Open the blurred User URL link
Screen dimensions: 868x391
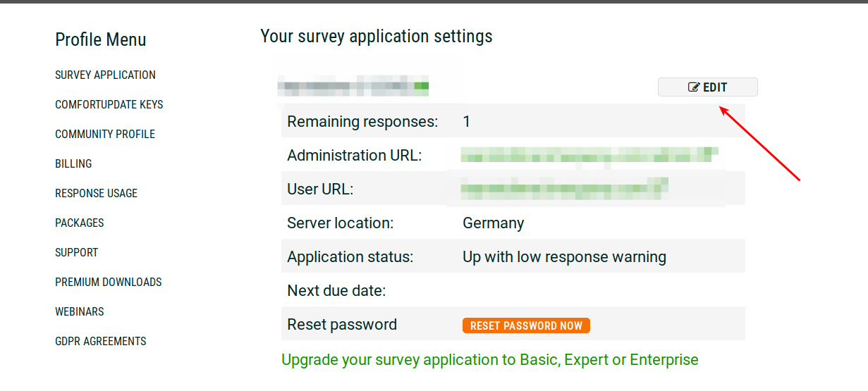[x=564, y=188]
